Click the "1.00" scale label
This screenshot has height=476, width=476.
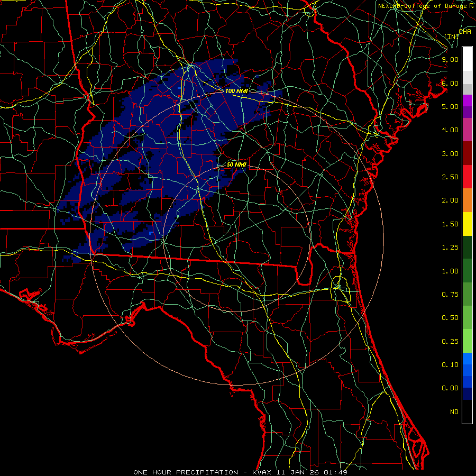pos(450,271)
